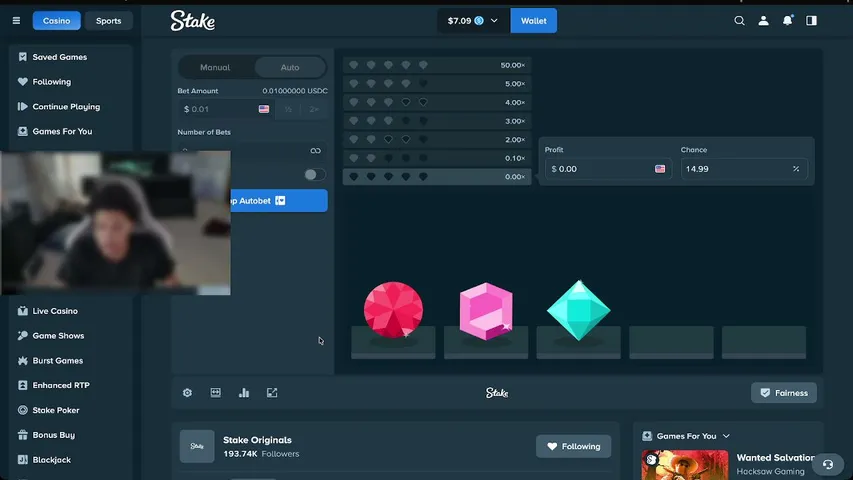Select the 50.00× payout row

pos(437,65)
